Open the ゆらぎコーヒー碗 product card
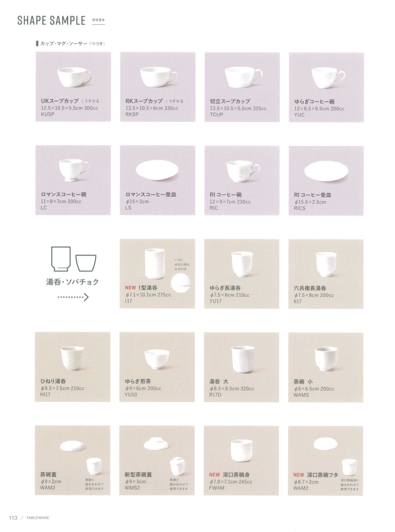The image size is (395, 532). point(326,87)
